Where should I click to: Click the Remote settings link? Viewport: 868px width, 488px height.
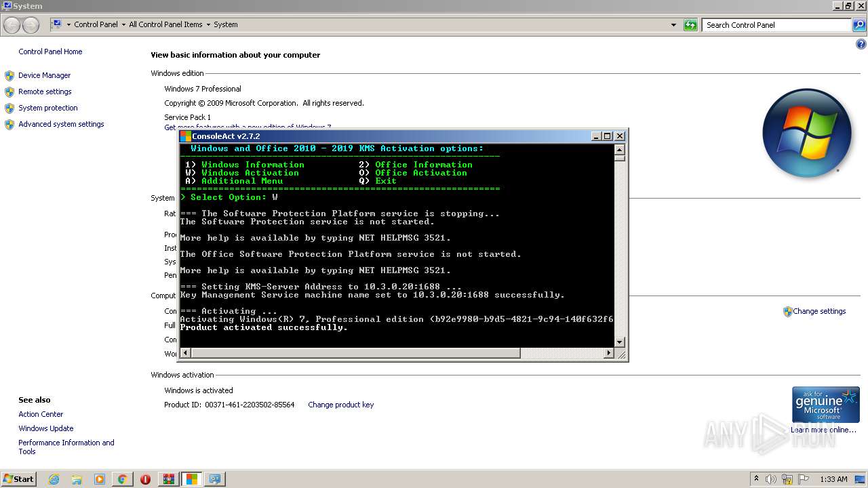(x=45, y=91)
